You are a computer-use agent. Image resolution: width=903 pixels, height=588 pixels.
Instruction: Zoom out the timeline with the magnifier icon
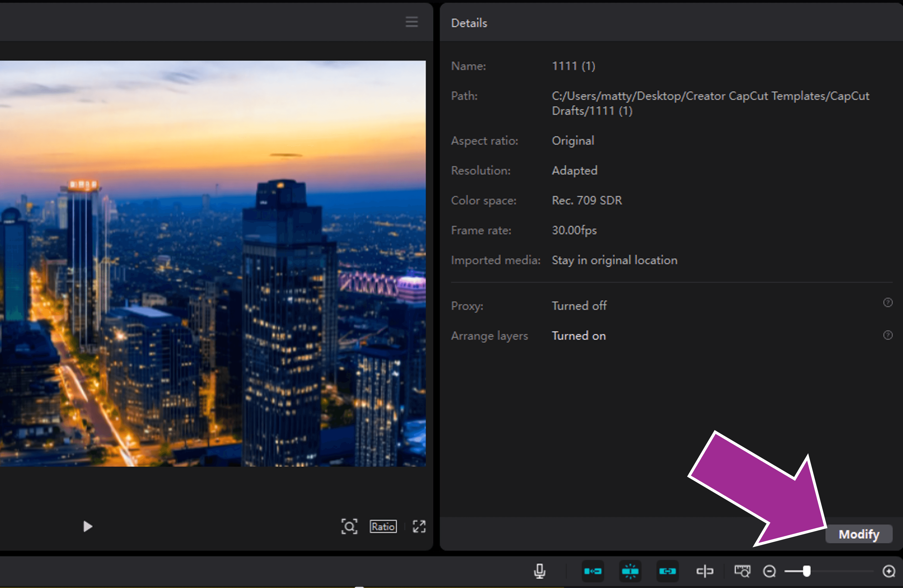[x=769, y=571]
